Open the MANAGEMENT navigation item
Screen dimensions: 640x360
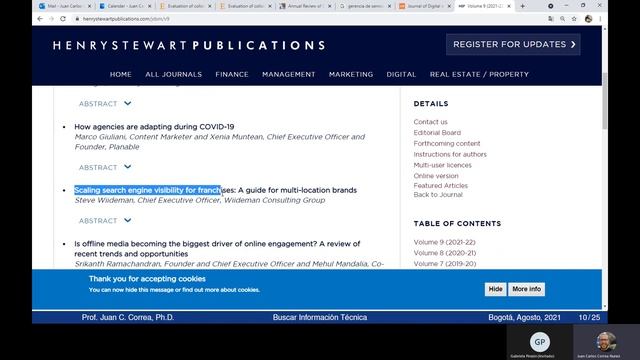[289, 74]
